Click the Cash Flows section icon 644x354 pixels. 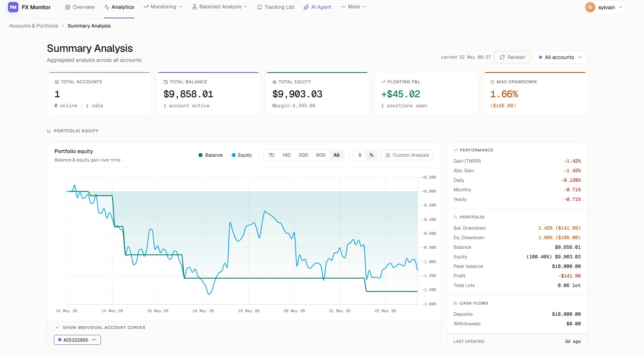point(456,303)
